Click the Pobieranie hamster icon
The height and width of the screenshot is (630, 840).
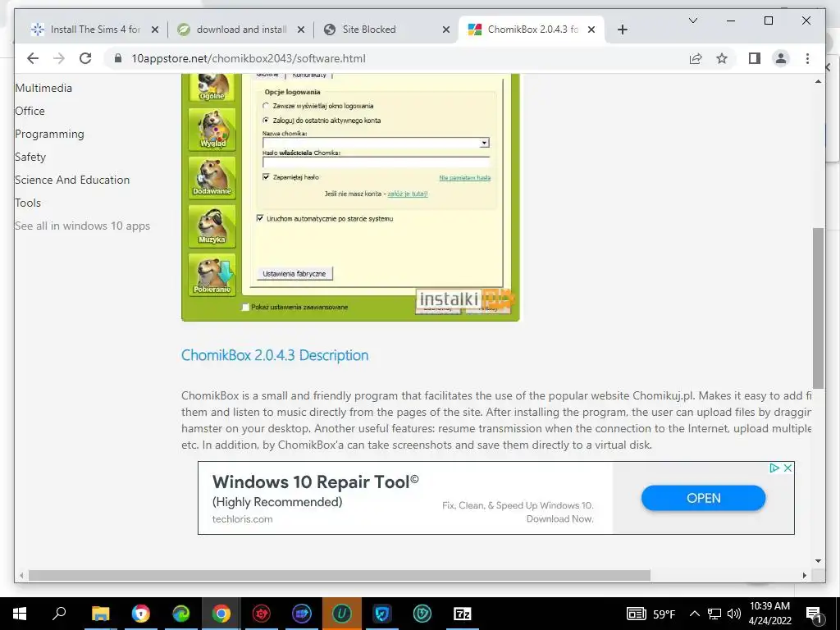coord(212,274)
